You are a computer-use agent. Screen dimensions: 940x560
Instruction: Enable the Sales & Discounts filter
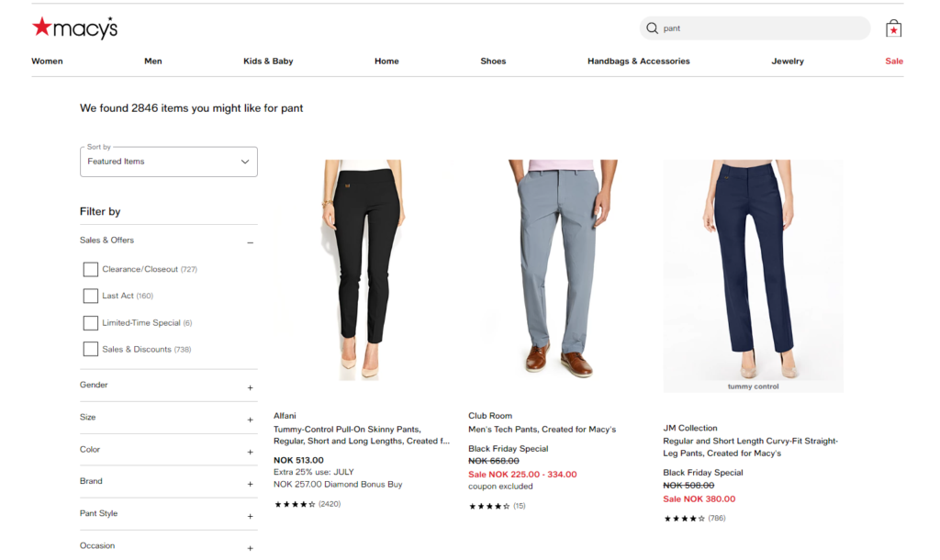(x=90, y=349)
